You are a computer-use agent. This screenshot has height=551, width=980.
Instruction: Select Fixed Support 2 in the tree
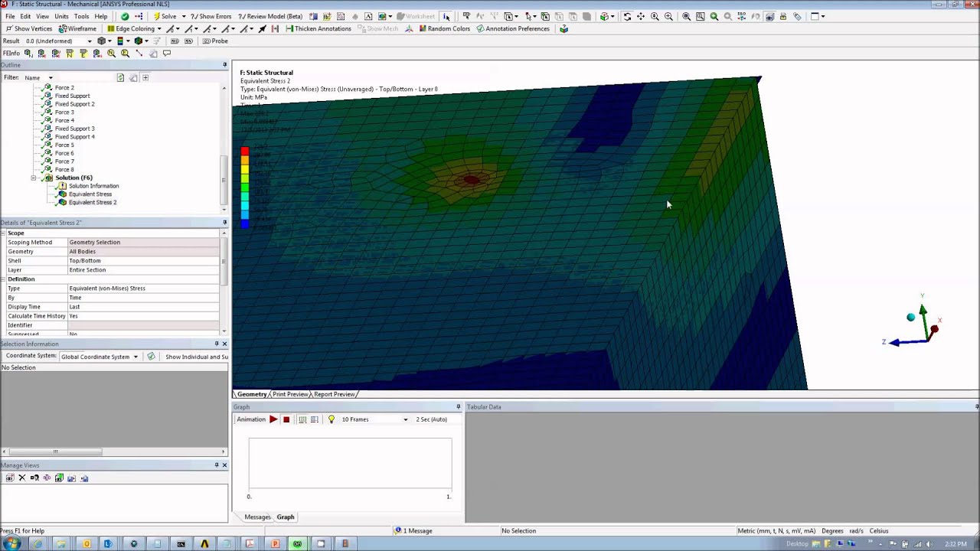click(x=74, y=104)
